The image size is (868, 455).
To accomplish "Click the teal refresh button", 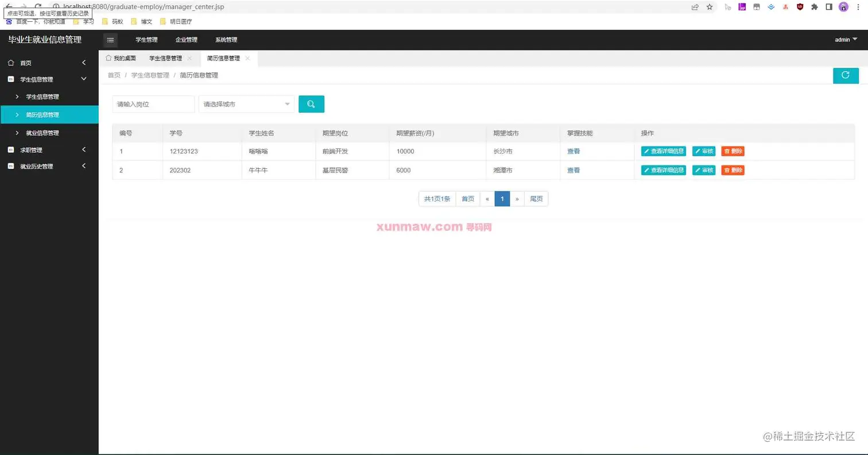I will click(846, 75).
